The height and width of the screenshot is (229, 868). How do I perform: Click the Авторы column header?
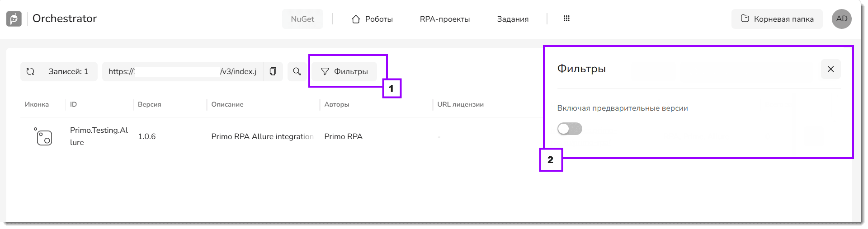(337, 104)
